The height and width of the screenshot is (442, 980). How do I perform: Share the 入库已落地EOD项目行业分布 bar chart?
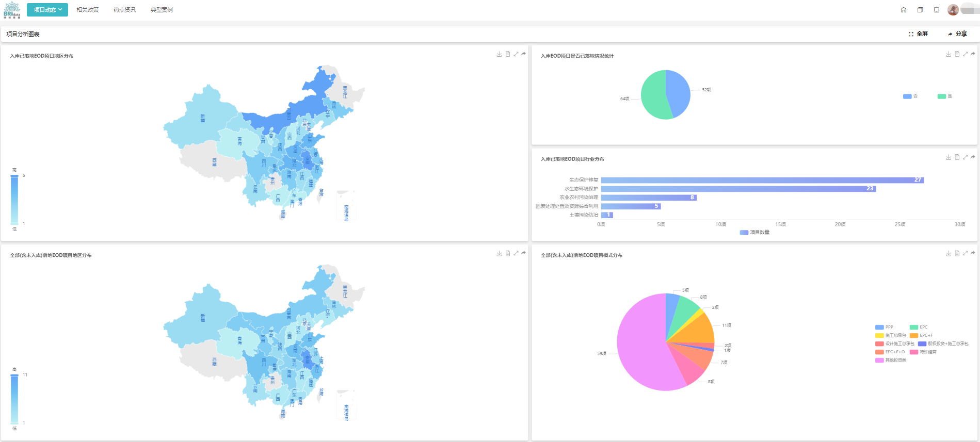(973, 157)
